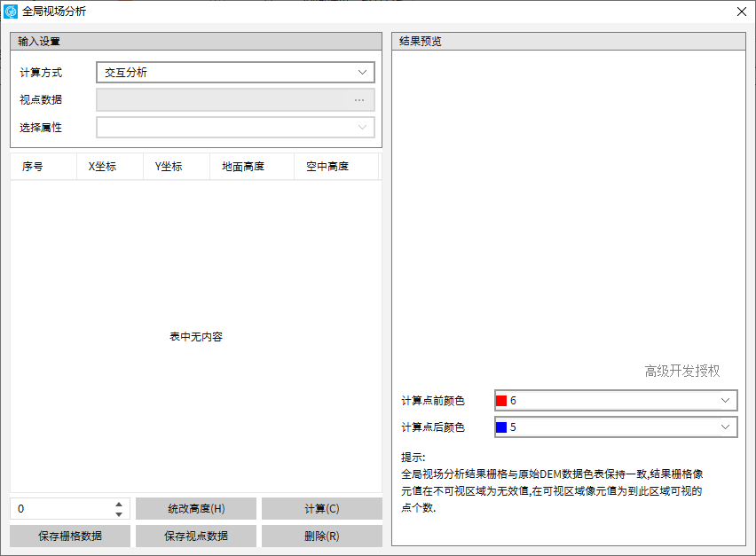Select the 地面高度 column header
756x556 pixels.
click(x=243, y=167)
